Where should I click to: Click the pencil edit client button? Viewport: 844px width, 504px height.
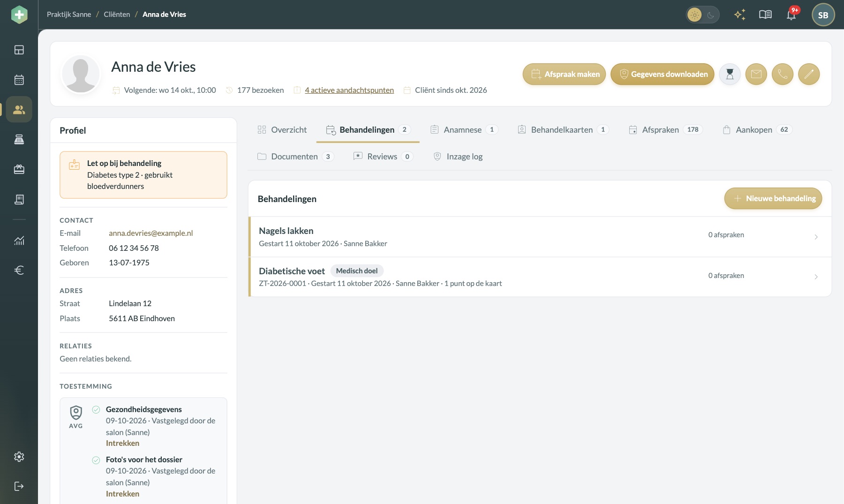click(x=809, y=74)
